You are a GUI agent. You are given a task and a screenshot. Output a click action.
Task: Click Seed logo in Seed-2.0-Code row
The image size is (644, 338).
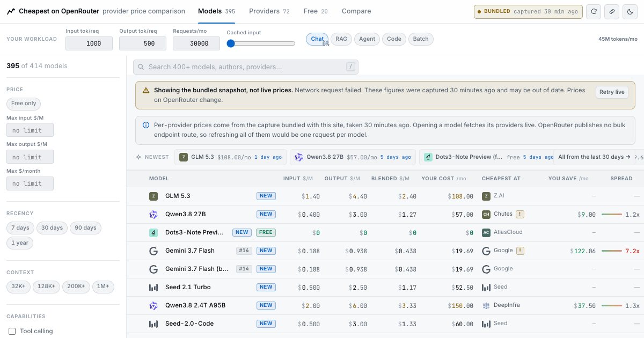[153, 324]
